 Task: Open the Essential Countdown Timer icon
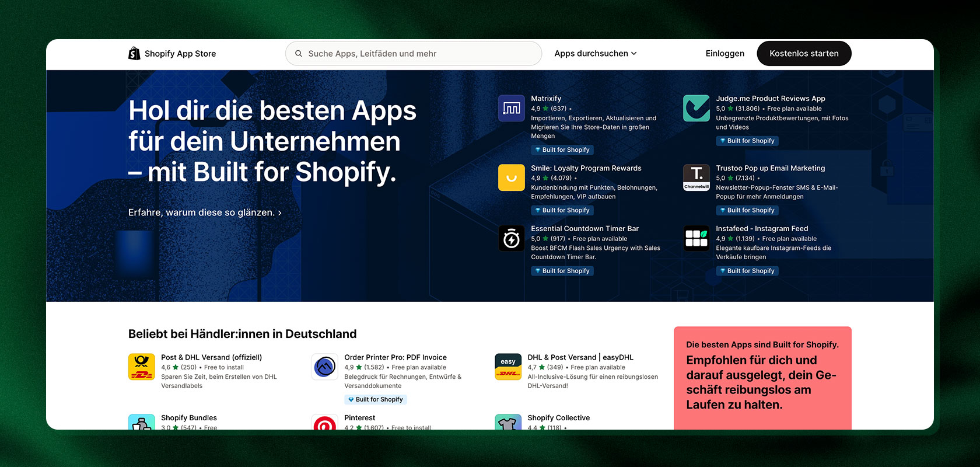point(512,238)
